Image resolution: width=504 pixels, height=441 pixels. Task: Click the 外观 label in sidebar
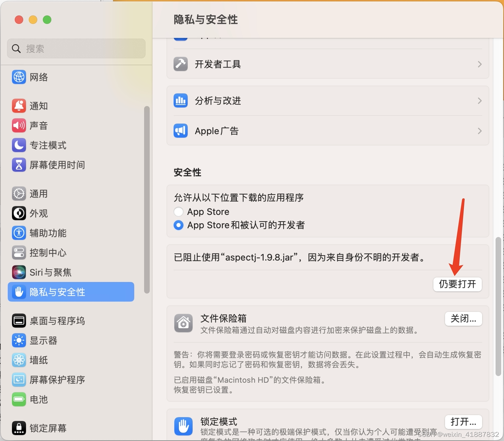coord(39,213)
